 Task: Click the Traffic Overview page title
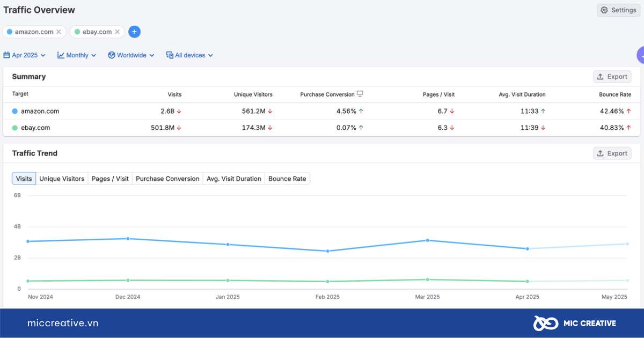(x=39, y=10)
